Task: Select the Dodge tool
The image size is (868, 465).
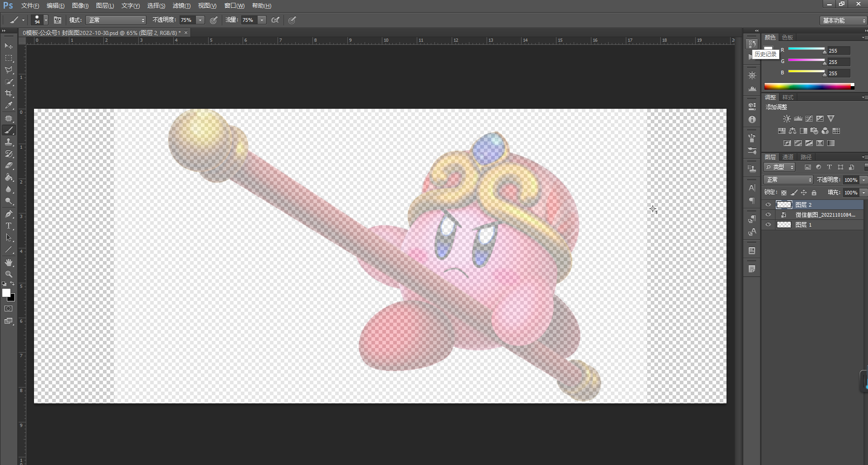Action: [x=9, y=201]
